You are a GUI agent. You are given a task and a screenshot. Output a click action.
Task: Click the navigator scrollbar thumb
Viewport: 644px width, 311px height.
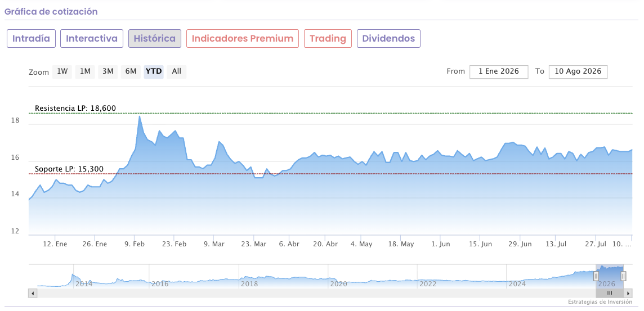click(x=610, y=294)
